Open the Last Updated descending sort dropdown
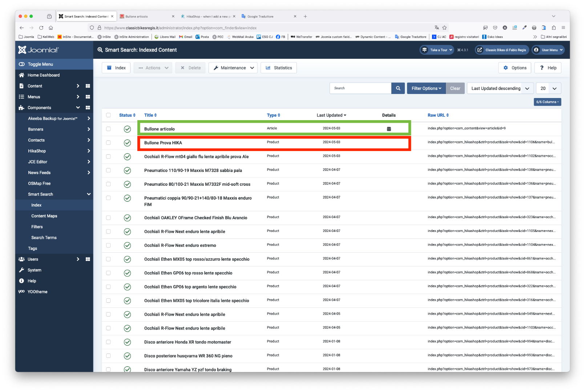 click(500, 88)
